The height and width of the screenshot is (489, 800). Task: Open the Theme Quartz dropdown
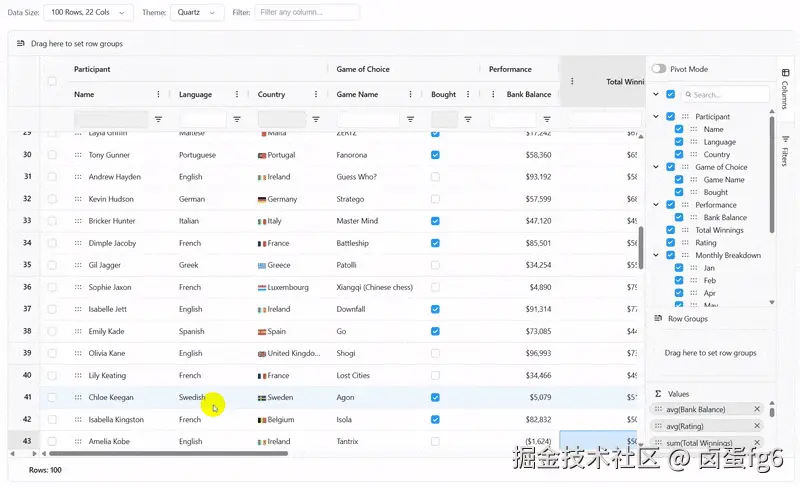pos(197,12)
